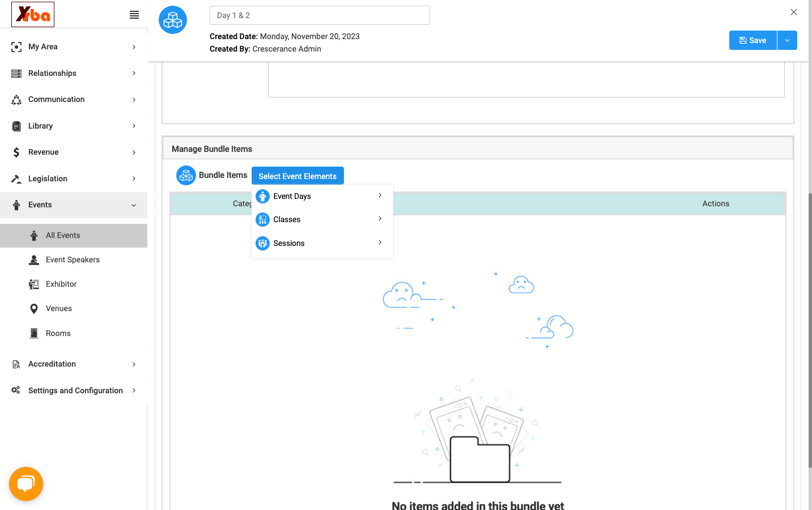Click the Settings and Configuration gears icon
812x510 pixels.
click(16, 390)
